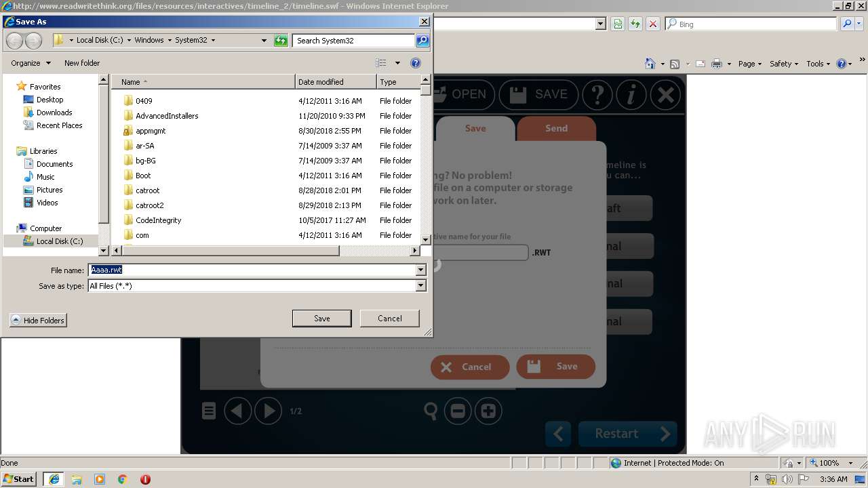Screen dimensions: 868x488
Task: Switch to the Save tab in timeline app
Action: pyautogui.click(x=475, y=128)
